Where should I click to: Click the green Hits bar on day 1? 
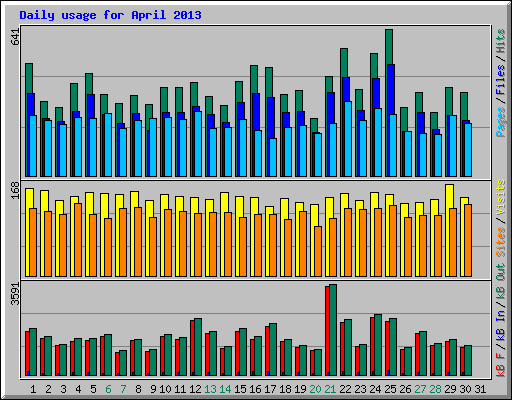coord(29,78)
